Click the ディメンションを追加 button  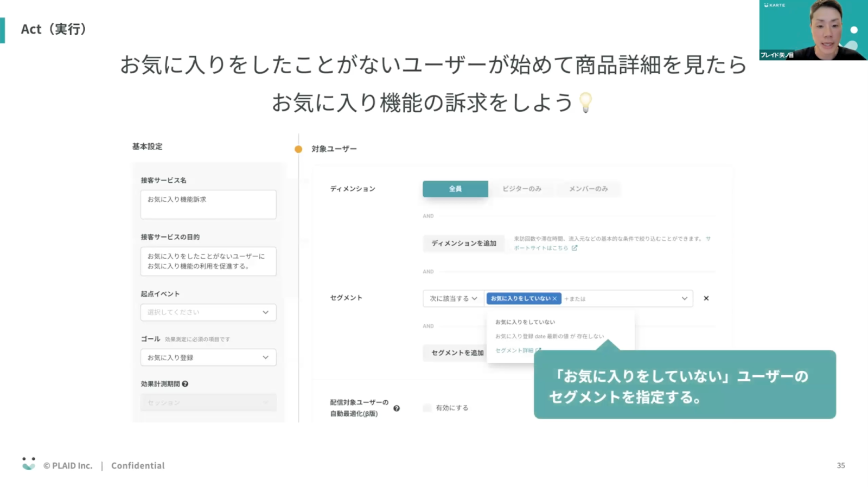coord(463,243)
